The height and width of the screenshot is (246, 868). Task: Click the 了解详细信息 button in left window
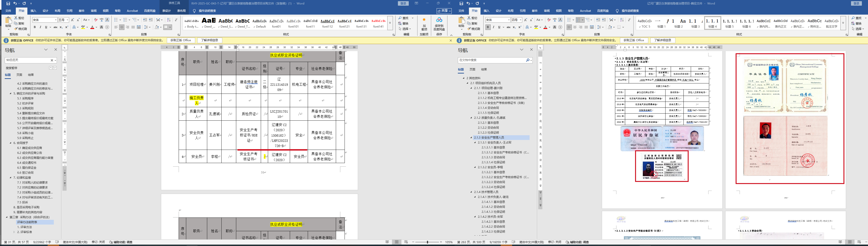tap(209, 40)
